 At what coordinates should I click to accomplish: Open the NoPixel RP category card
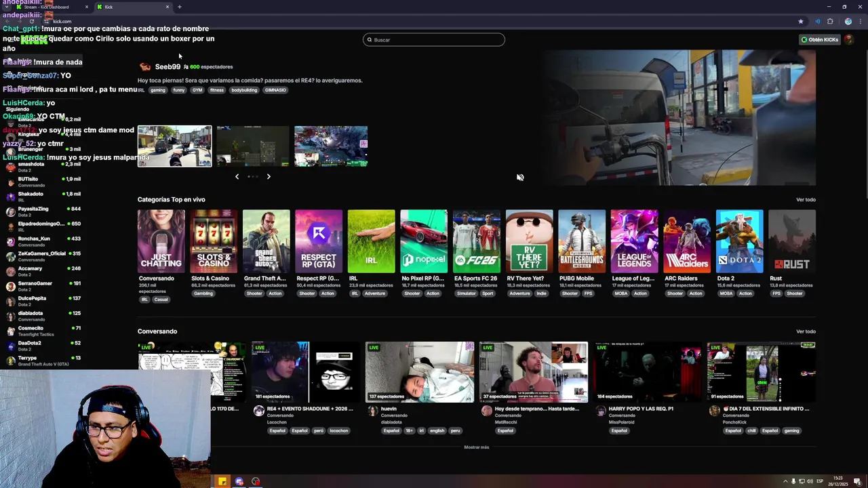[x=424, y=241]
